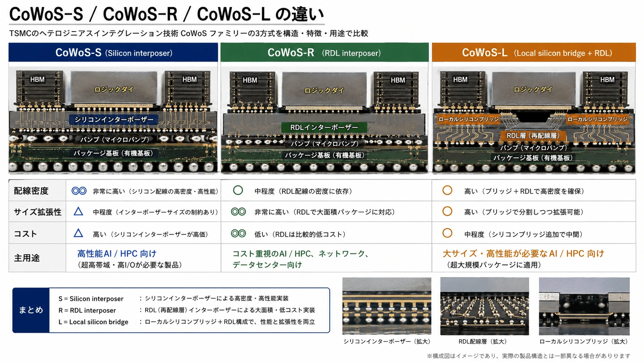This screenshot has height=362, width=644.
Task: Select the サイズ拡張性 row header
Action: click(x=37, y=212)
